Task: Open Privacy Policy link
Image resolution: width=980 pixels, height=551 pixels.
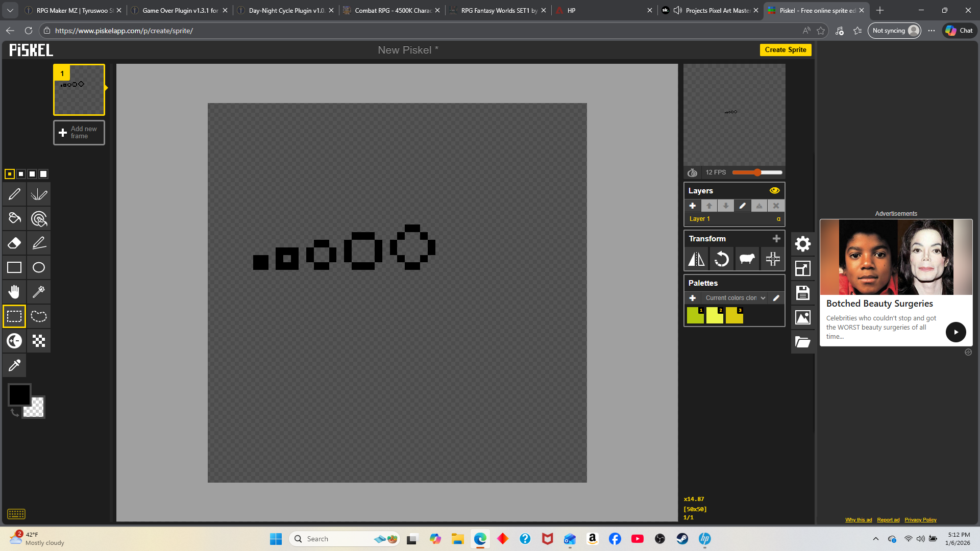Action: click(x=920, y=520)
